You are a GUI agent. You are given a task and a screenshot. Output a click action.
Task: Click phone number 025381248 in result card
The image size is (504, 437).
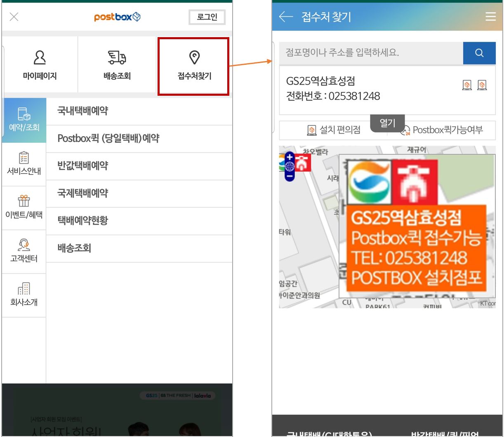pyautogui.click(x=354, y=96)
